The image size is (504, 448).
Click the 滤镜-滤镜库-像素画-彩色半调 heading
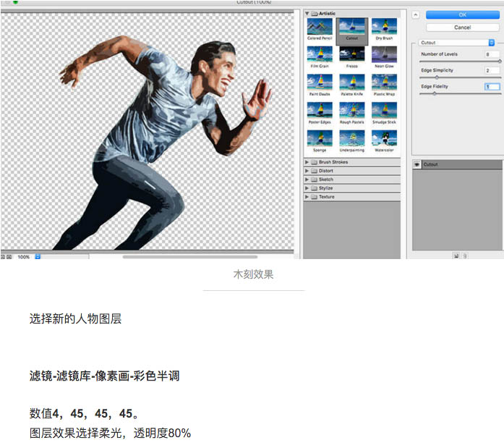coord(104,376)
